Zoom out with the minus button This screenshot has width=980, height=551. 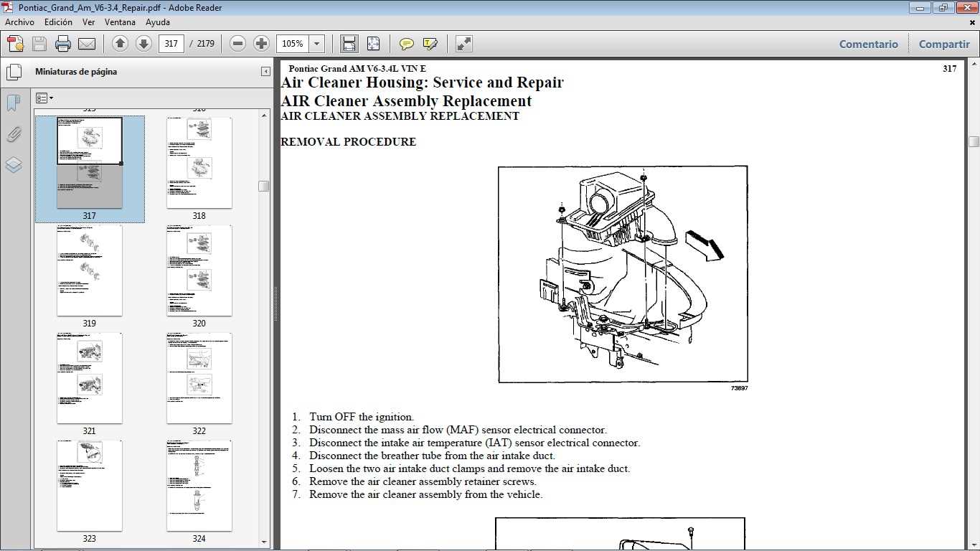(x=238, y=44)
